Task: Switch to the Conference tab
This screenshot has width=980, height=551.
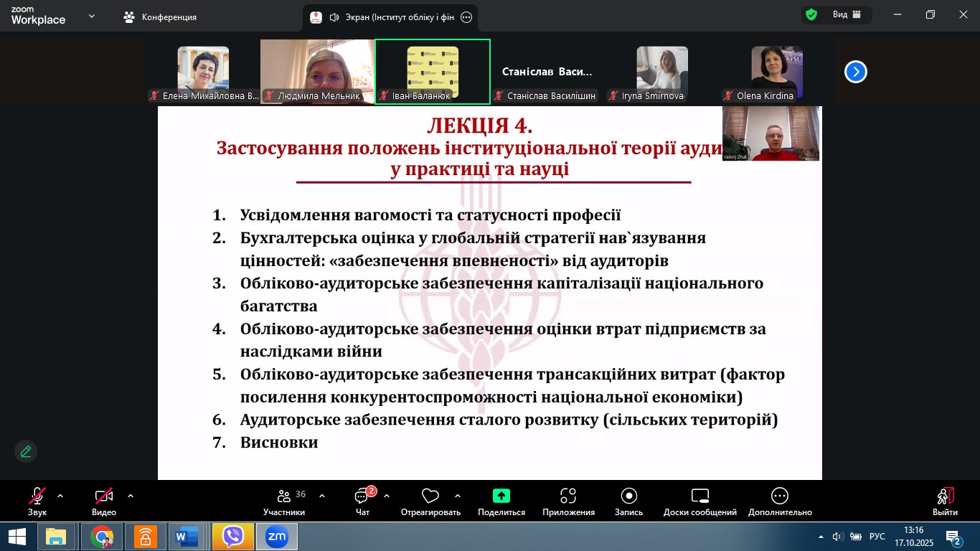Action: 160,17
